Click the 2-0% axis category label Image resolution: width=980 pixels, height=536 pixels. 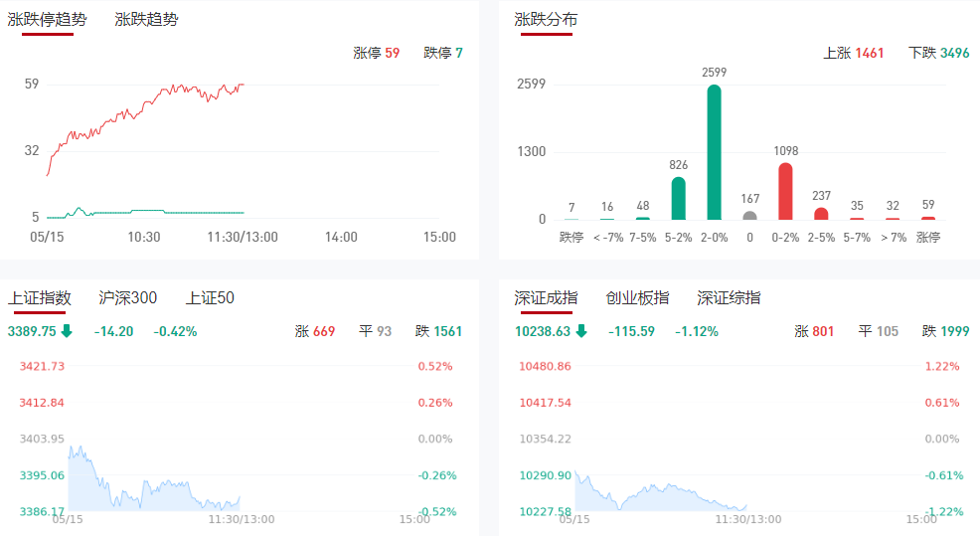coord(714,238)
